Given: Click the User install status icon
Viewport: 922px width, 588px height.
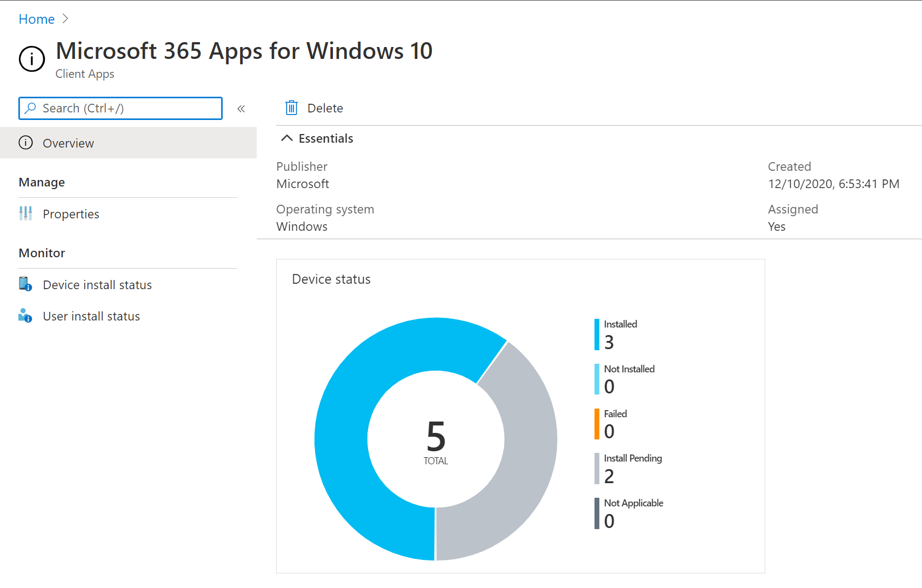Looking at the screenshot, I should [x=25, y=316].
